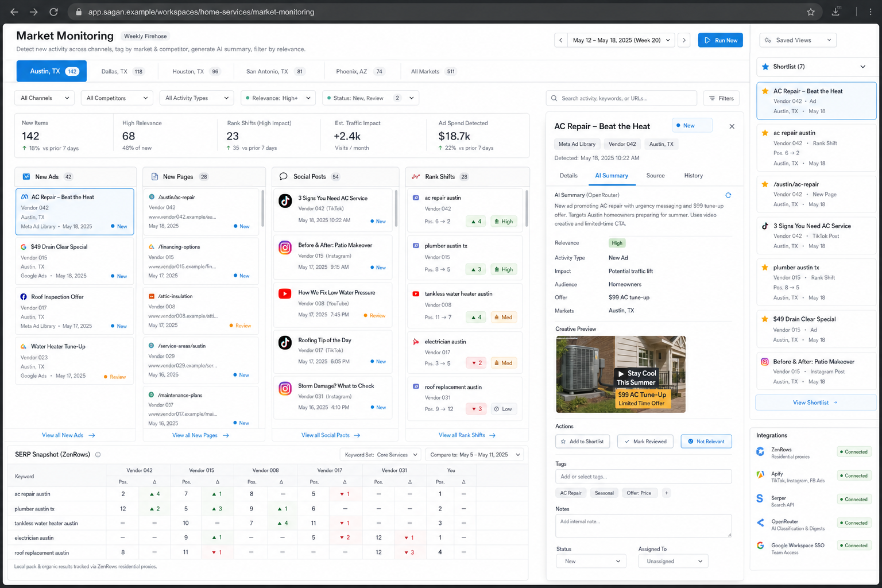Click star on shortlist item ac repair austin

pyautogui.click(x=765, y=133)
